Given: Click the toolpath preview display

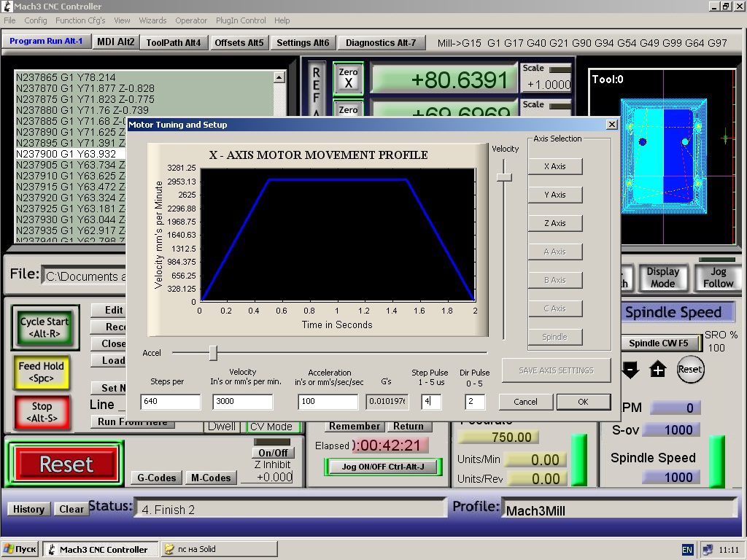Looking at the screenshot, I should pos(662,157).
